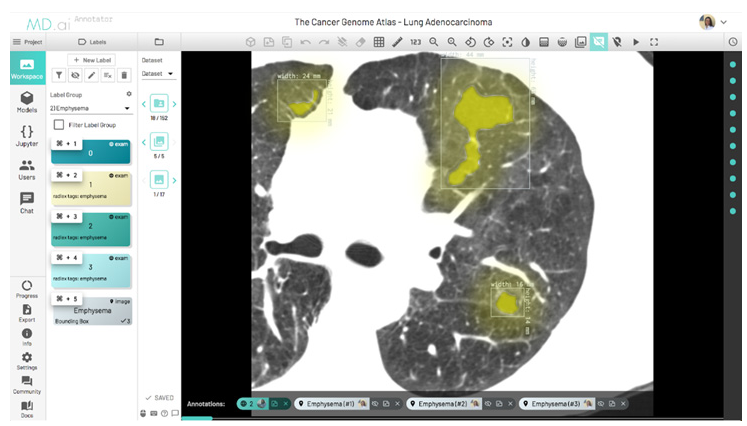Click the clear list labels icon
747x426 pixels.
coord(108,75)
